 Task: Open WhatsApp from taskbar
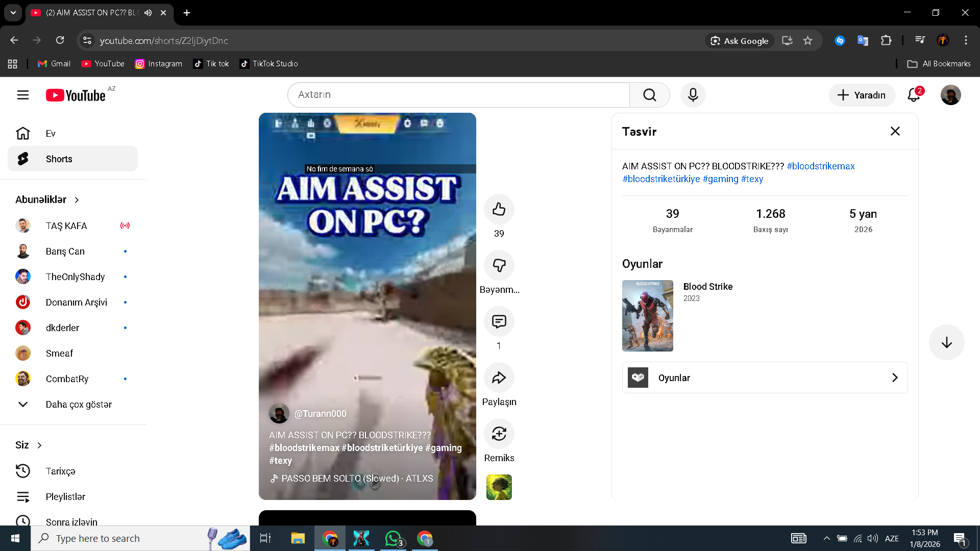pyautogui.click(x=393, y=538)
